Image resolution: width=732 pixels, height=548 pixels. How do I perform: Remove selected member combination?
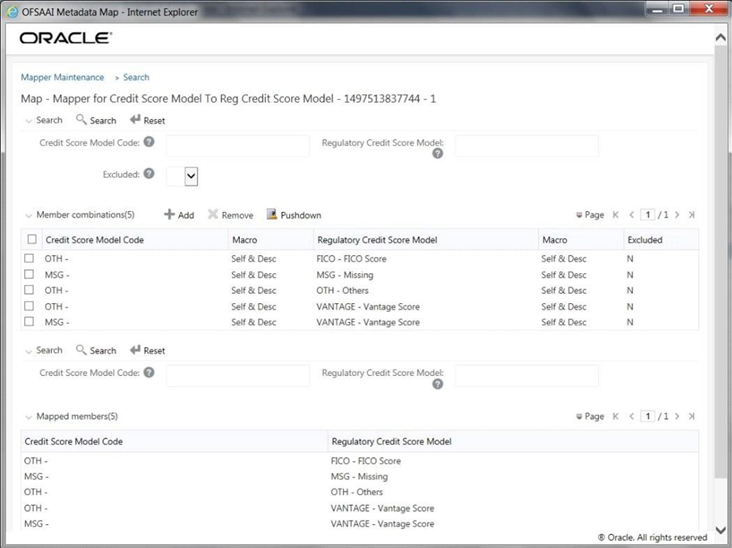[231, 215]
